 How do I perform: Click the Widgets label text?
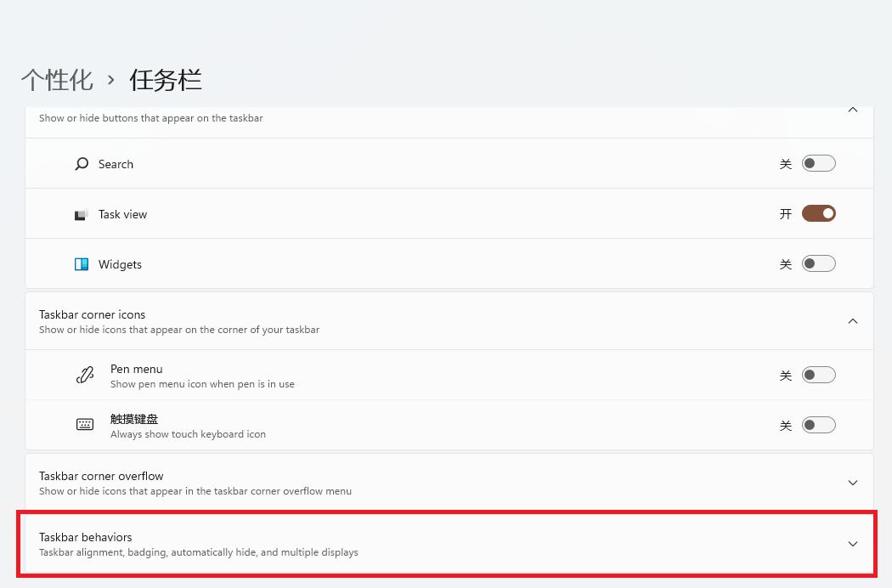click(x=120, y=263)
